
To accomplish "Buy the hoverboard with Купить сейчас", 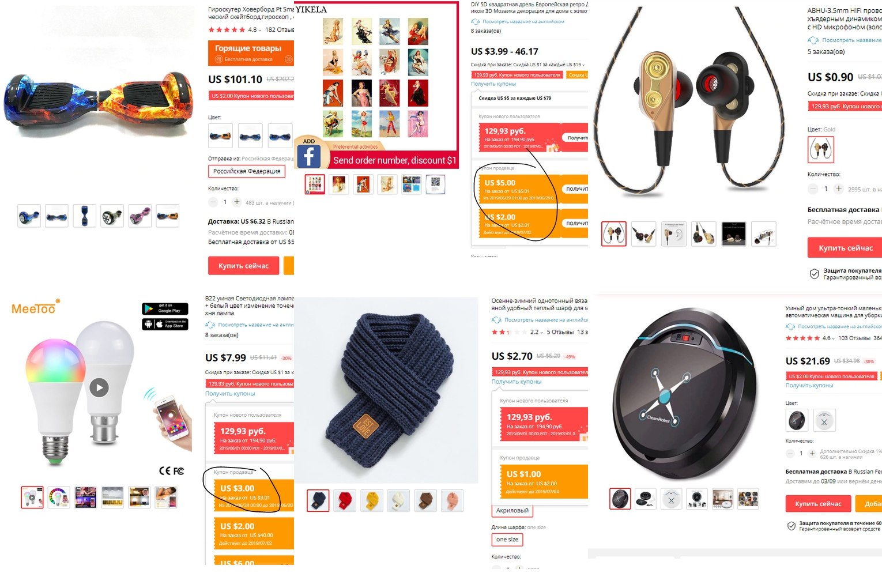I will pyautogui.click(x=243, y=266).
